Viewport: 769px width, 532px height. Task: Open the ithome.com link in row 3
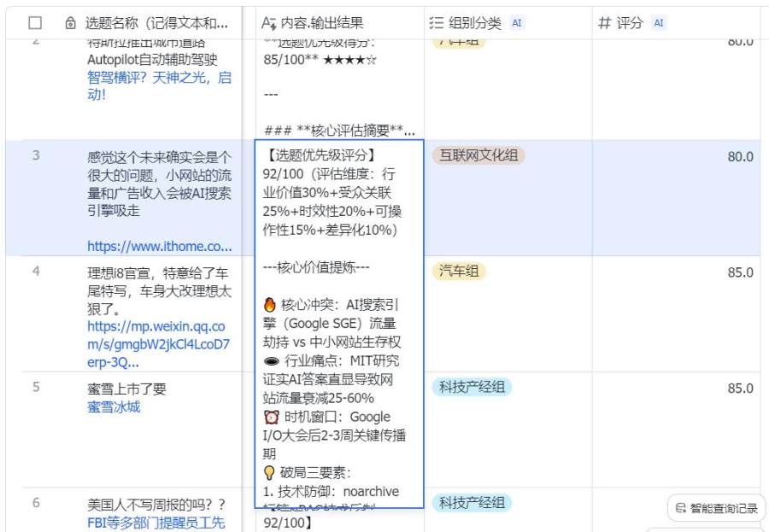point(159,246)
